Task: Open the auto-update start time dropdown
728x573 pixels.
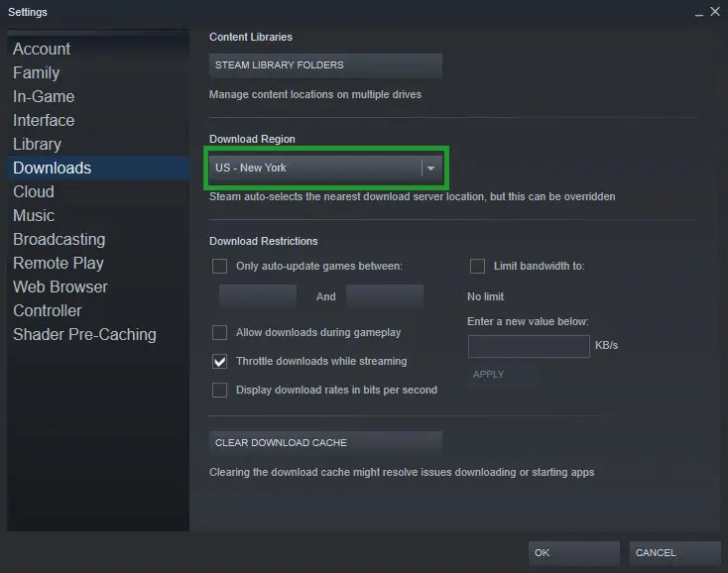Action: click(x=258, y=296)
